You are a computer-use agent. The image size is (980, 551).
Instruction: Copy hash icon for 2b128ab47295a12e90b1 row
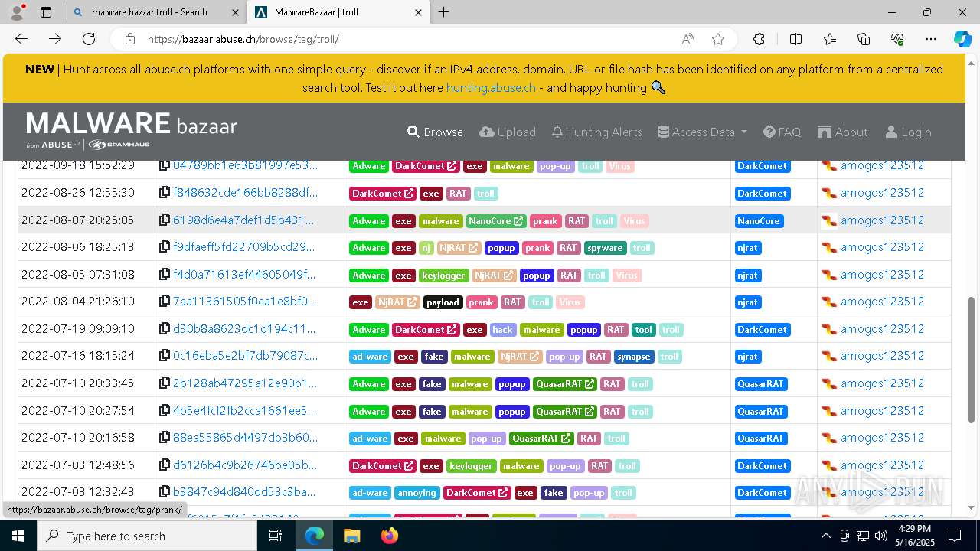pos(165,383)
